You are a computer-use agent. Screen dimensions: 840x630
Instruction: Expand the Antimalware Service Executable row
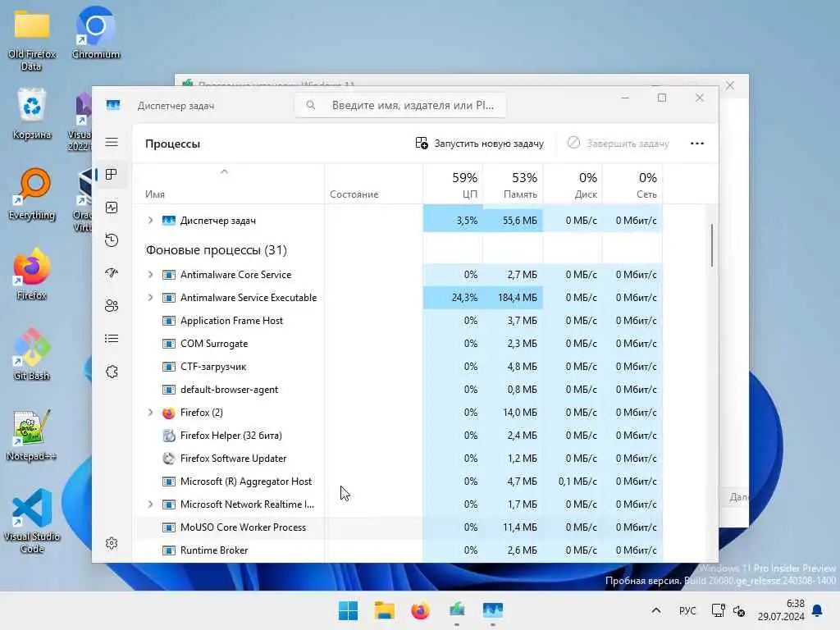click(151, 297)
